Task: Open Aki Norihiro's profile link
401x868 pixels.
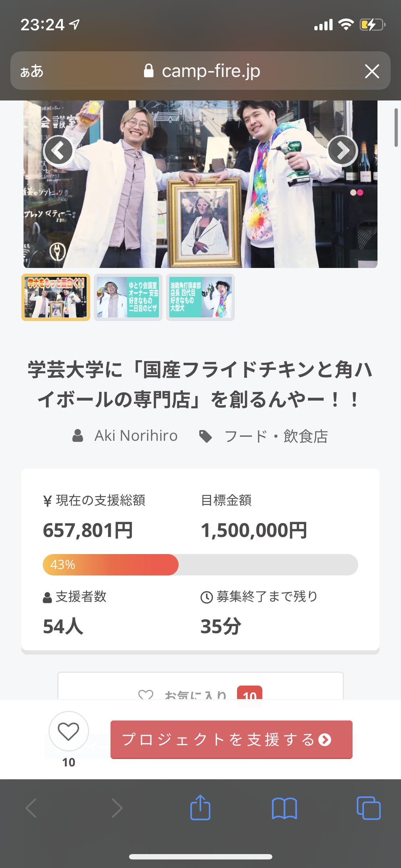Action: (x=135, y=436)
